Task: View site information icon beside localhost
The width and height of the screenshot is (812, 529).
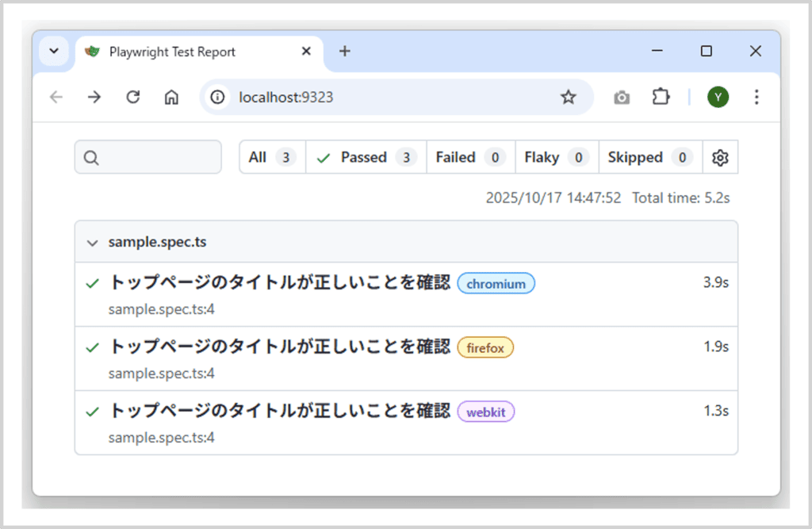Action: (x=217, y=97)
